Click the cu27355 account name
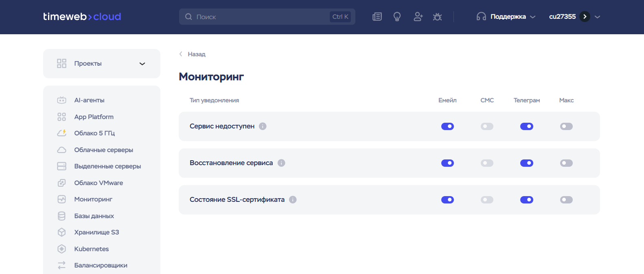644x274 pixels. tap(562, 17)
